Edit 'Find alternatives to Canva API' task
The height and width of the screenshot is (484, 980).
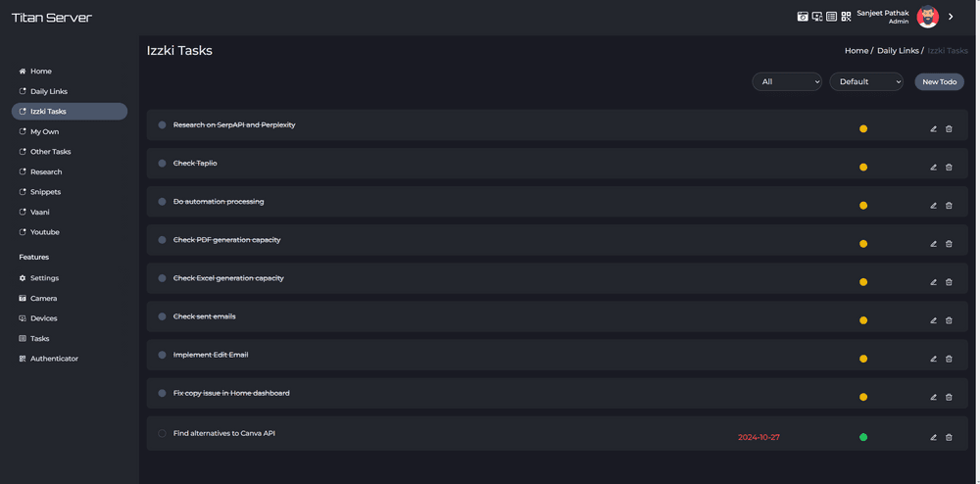click(x=933, y=437)
